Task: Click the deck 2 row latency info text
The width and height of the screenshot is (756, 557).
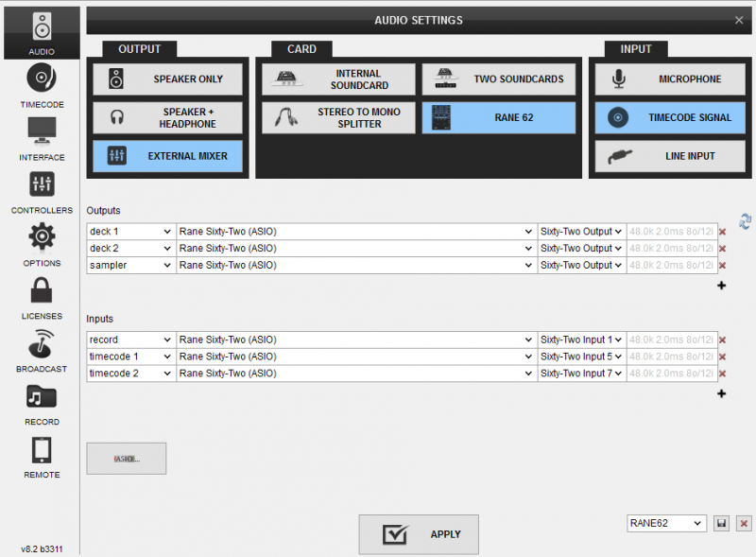Action: (x=671, y=249)
